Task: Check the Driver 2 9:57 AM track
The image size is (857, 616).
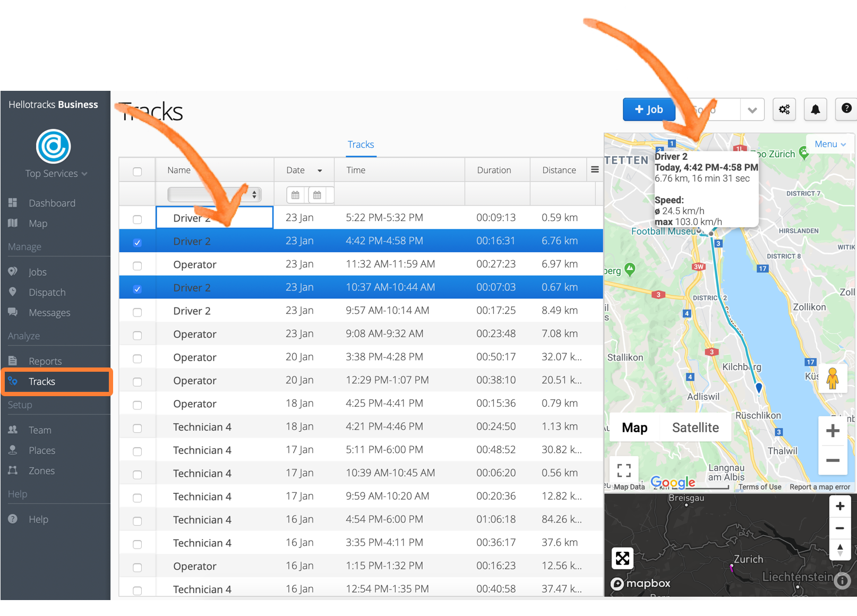Action: [x=138, y=312]
